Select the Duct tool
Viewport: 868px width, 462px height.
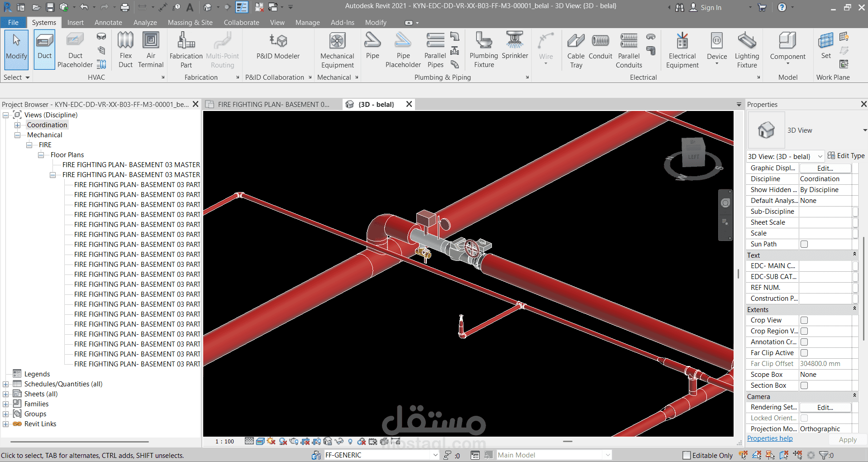click(44, 49)
